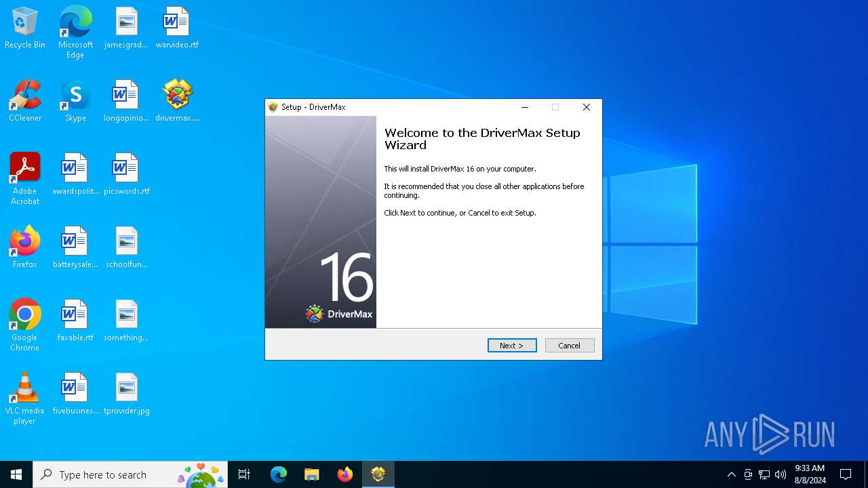The width and height of the screenshot is (868, 488).
Task: Select the fivebusines... document icon
Action: pyautogui.click(x=75, y=394)
